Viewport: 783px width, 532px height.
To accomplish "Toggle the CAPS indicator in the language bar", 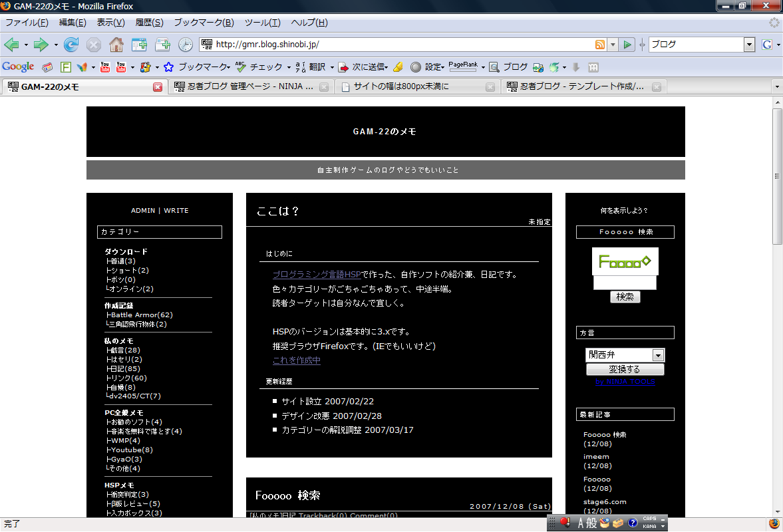I will click(x=650, y=519).
